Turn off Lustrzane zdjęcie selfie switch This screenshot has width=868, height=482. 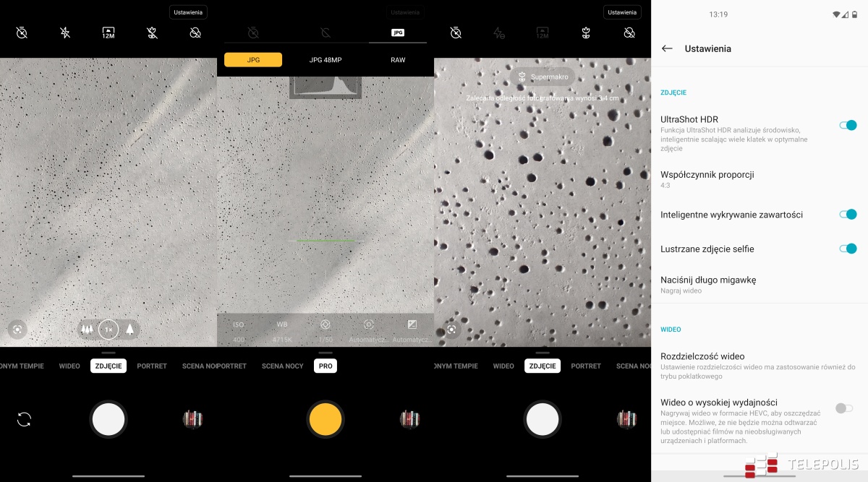click(848, 249)
